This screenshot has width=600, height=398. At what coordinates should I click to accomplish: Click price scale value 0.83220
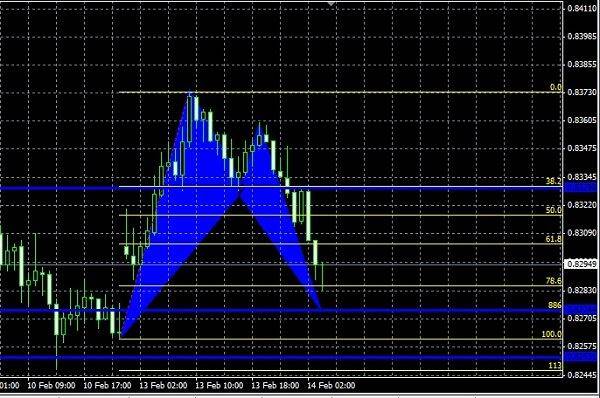[582, 205]
